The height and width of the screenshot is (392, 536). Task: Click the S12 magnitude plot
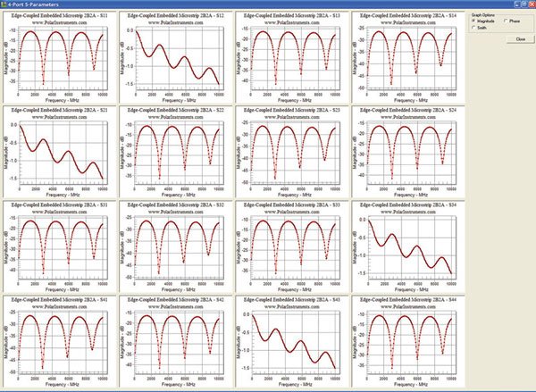178,59
